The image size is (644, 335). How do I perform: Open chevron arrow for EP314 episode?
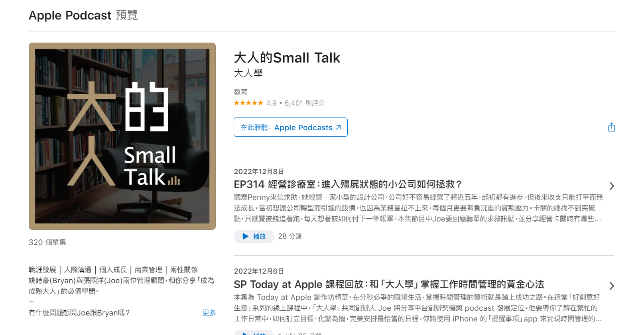[x=612, y=186]
